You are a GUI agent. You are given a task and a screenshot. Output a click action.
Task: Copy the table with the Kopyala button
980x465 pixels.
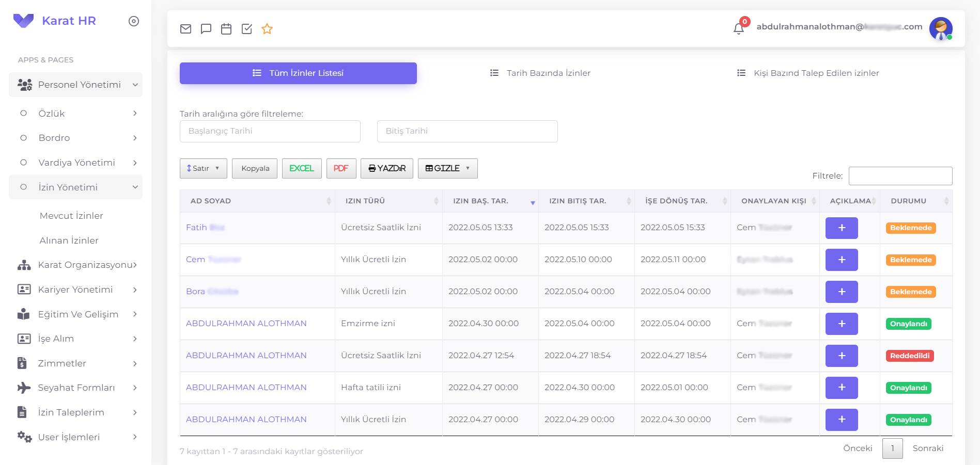tap(254, 168)
